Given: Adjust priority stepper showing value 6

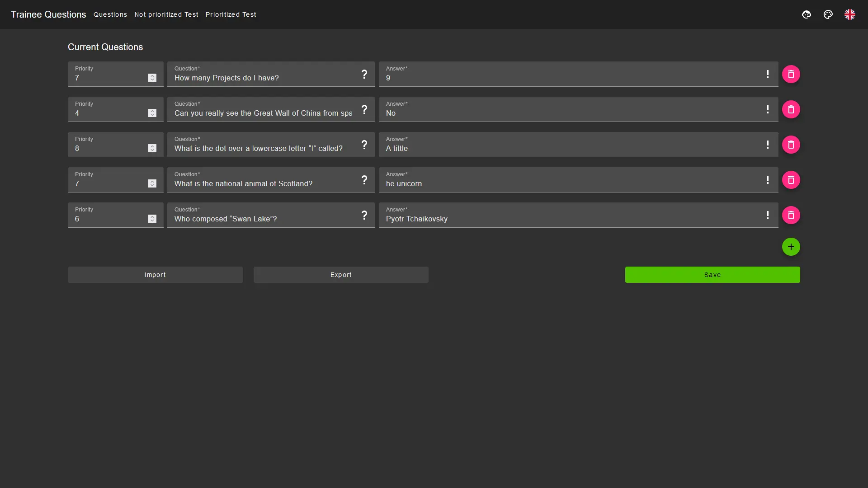Looking at the screenshot, I should [152, 219].
